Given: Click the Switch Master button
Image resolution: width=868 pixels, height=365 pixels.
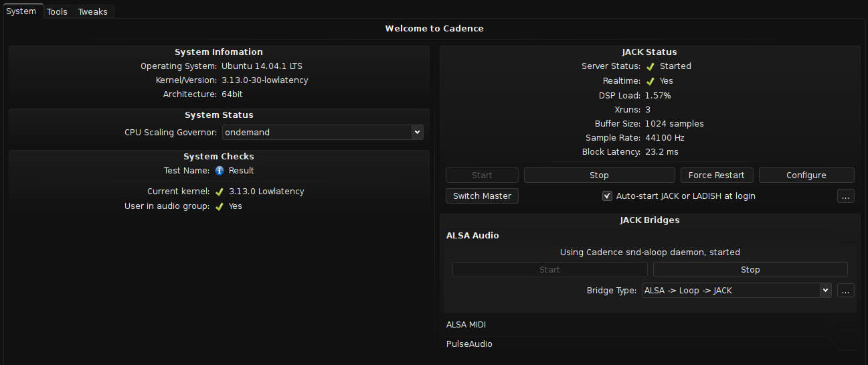Looking at the screenshot, I should (x=482, y=196).
